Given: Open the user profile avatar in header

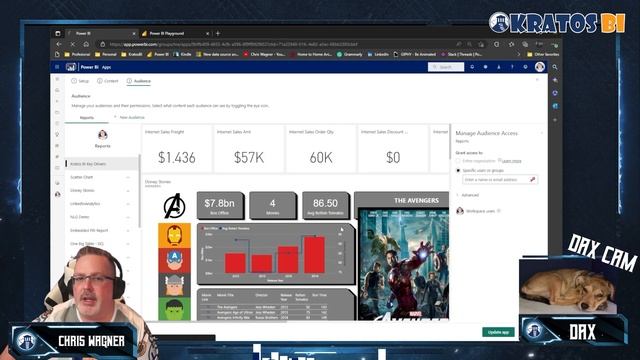Looking at the screenshot, I should click(x=540, y=67).
